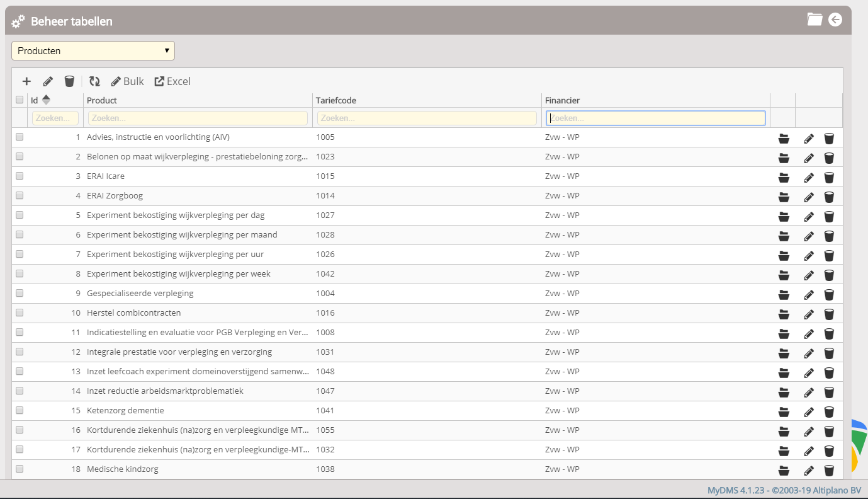The height and width of the screenshot is (499, 868).
Task: Delete row 1 Advies, instructie en voorlichting
Action: [829, 139]
